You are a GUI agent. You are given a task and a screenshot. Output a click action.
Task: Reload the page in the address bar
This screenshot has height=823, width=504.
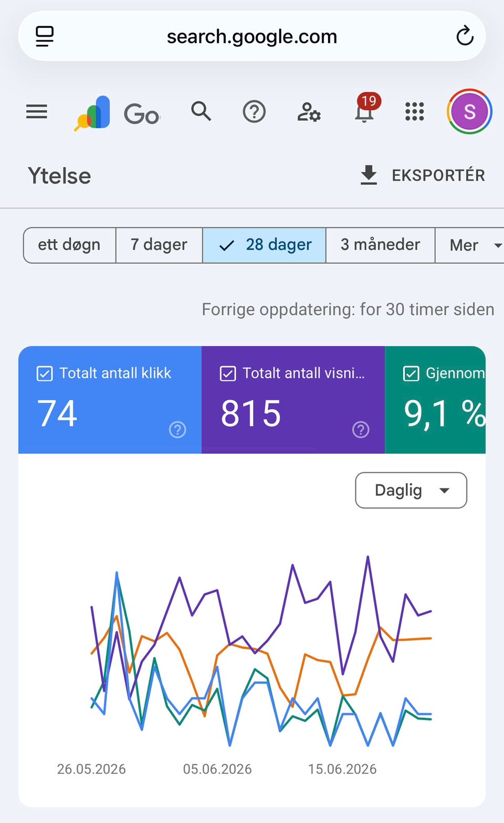(x=465, y=36)
